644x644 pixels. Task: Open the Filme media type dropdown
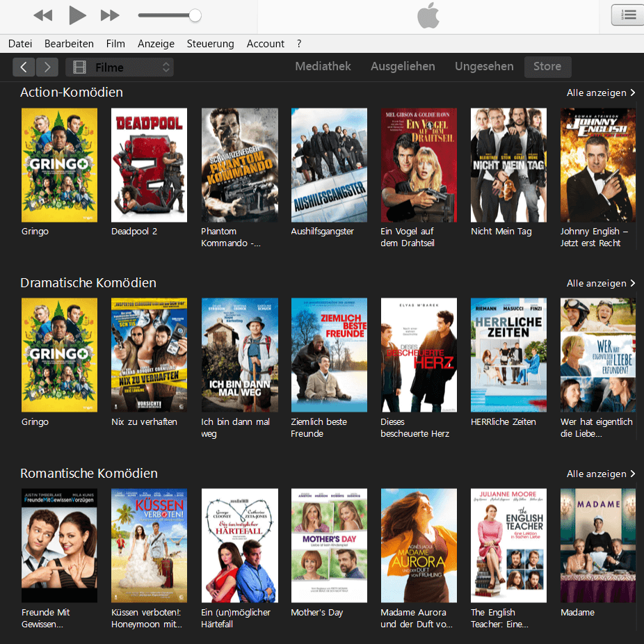tap(120, 67)
